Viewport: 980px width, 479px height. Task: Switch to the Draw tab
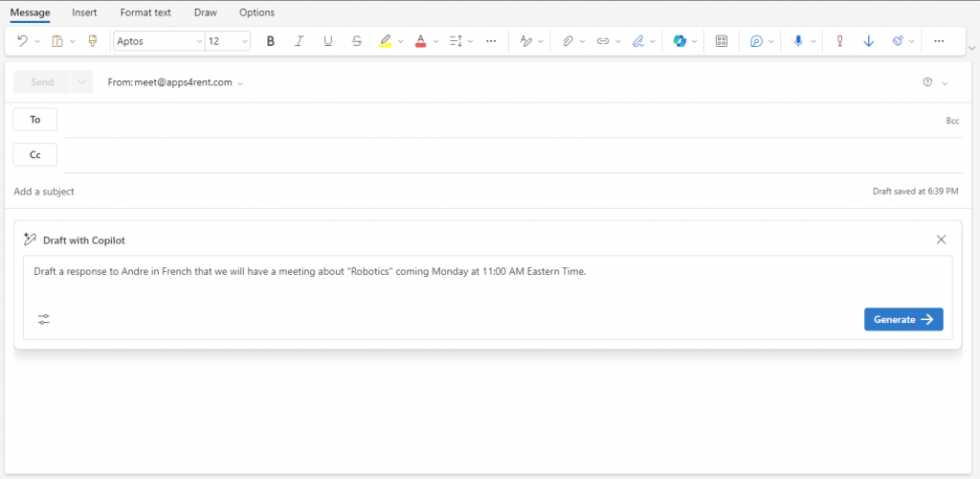(x=205, y=12)
